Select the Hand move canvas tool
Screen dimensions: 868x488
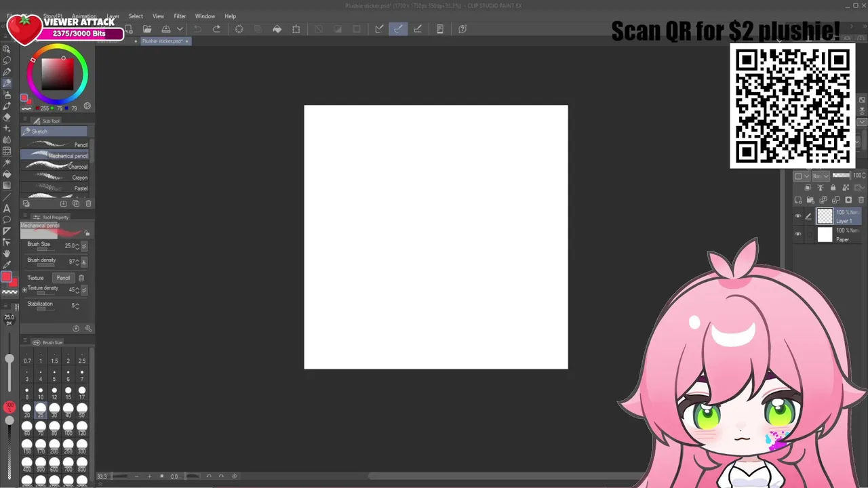click(6, 253)
